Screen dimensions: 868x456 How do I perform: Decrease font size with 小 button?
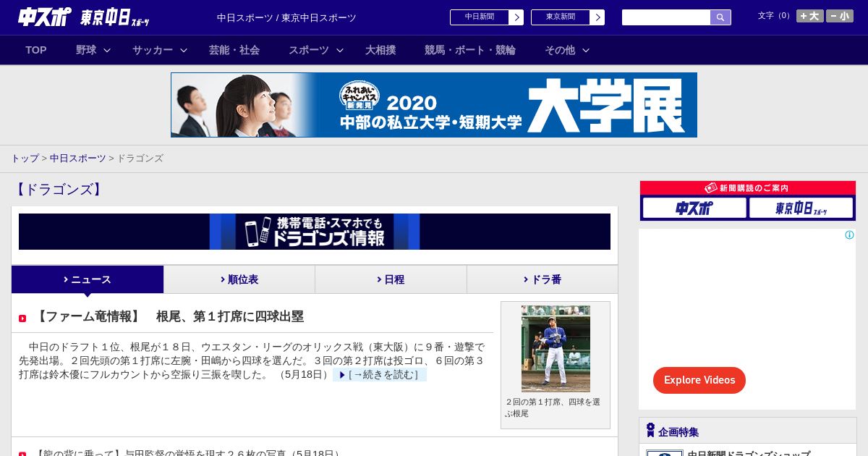(840, 16)
